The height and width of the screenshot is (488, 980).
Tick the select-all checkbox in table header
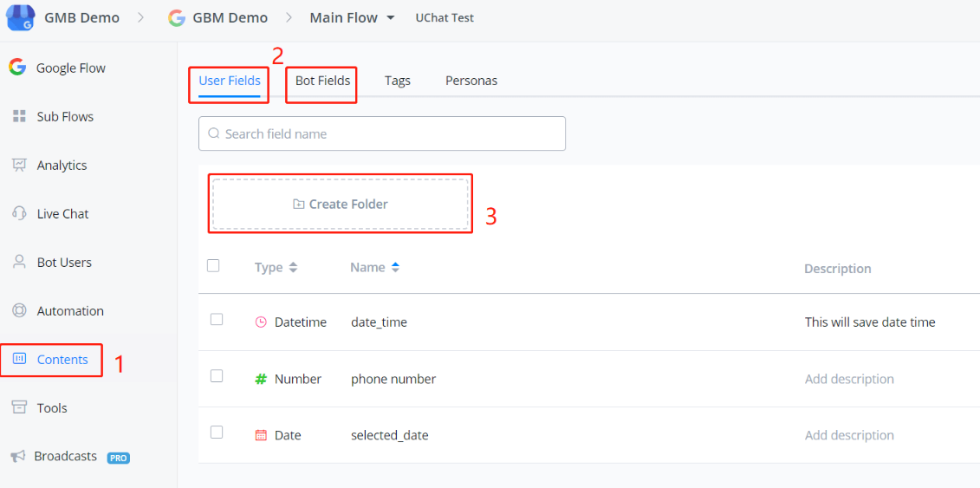point(213,266)
